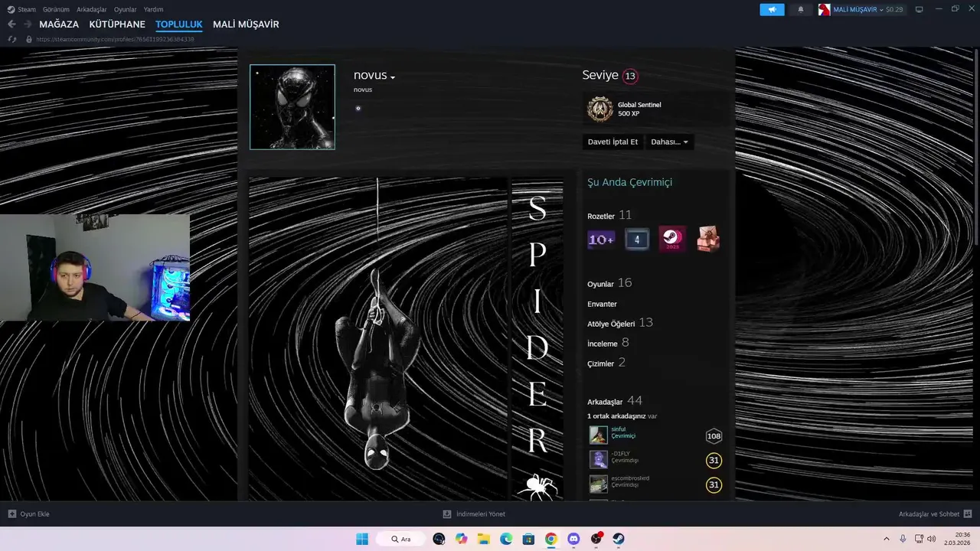Open the Dahası... dropdown
The height and width of the screenshot is (551, 980).
click(669, 142)
